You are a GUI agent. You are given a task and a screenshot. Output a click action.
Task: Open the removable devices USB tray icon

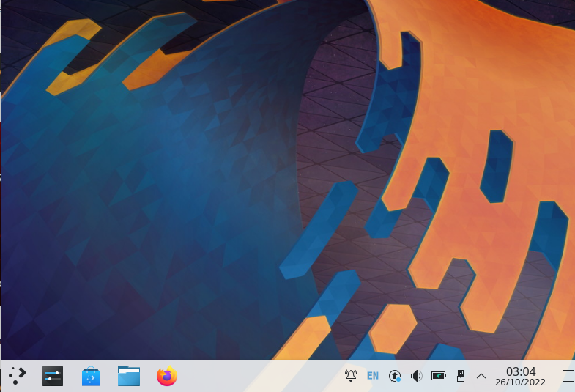tap(461, 376)
